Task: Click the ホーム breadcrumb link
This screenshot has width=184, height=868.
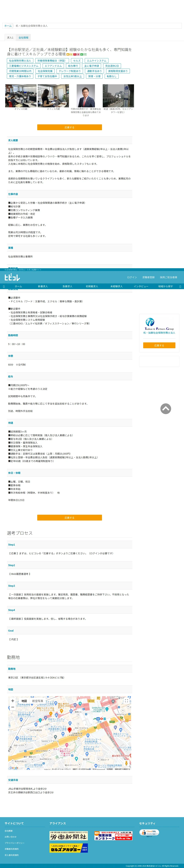Action: 8,26
